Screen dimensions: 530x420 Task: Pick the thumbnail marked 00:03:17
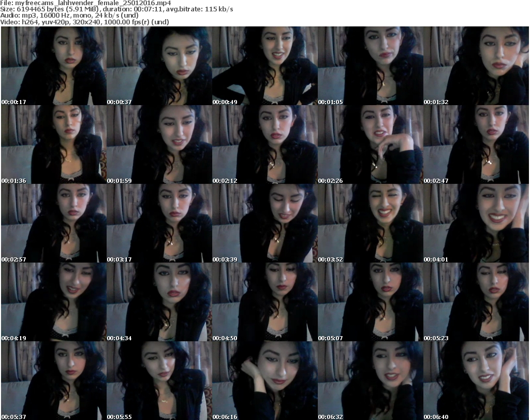pos(159,223)
